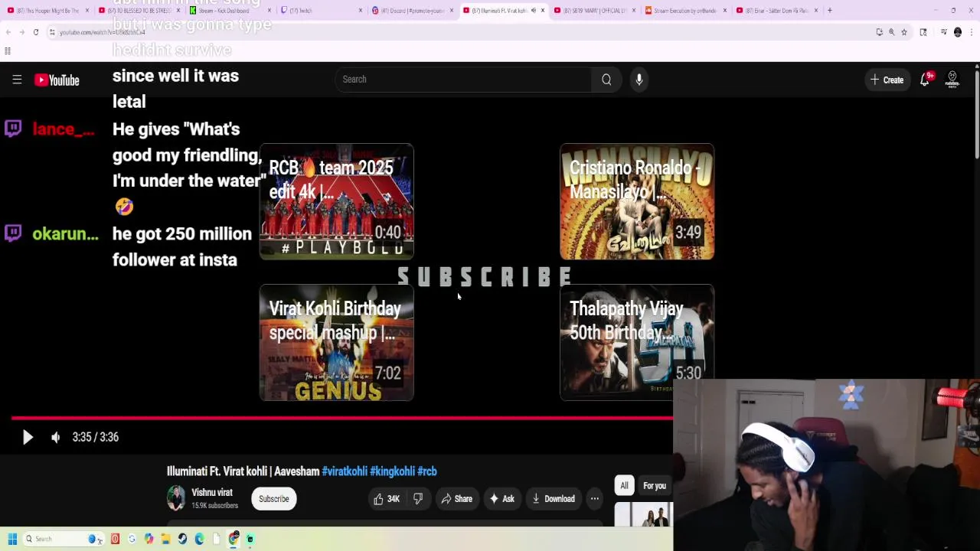Click the Create button

click(887, 80)
